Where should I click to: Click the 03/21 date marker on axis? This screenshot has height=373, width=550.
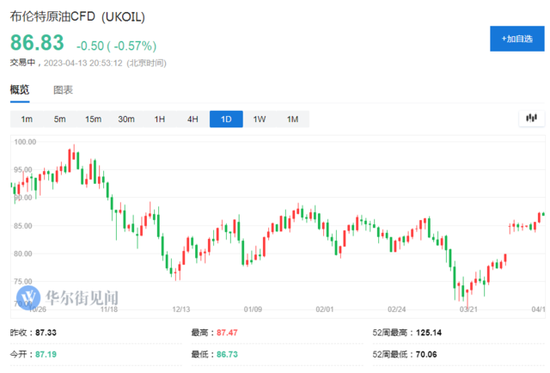pos(468,309)
